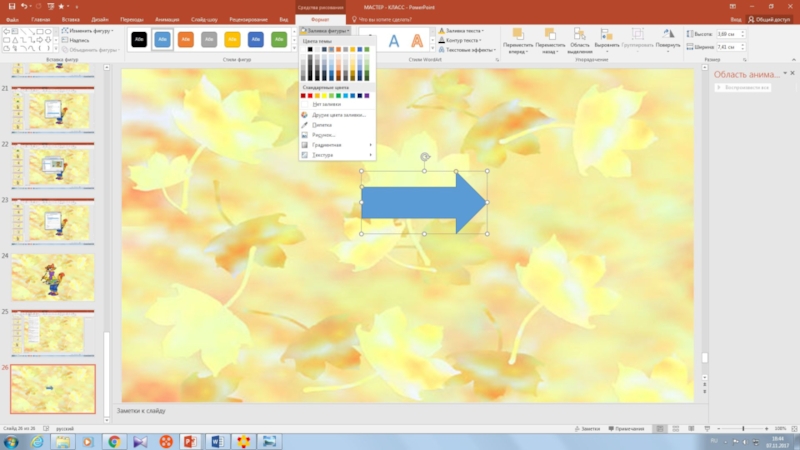Viewport: 800px width, 450px height.
Task: Pick green theme color swatch
Action: (x=366, y=49)
